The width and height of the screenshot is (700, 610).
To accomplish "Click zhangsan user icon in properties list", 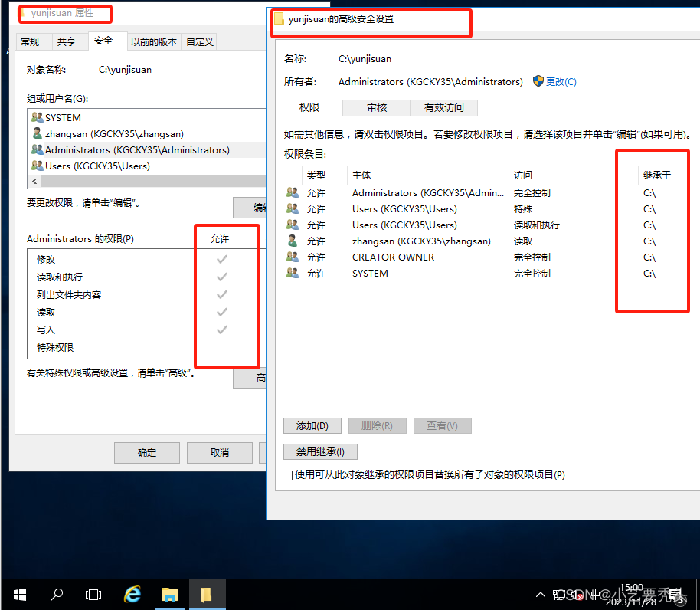I will [x=38, y=133].
